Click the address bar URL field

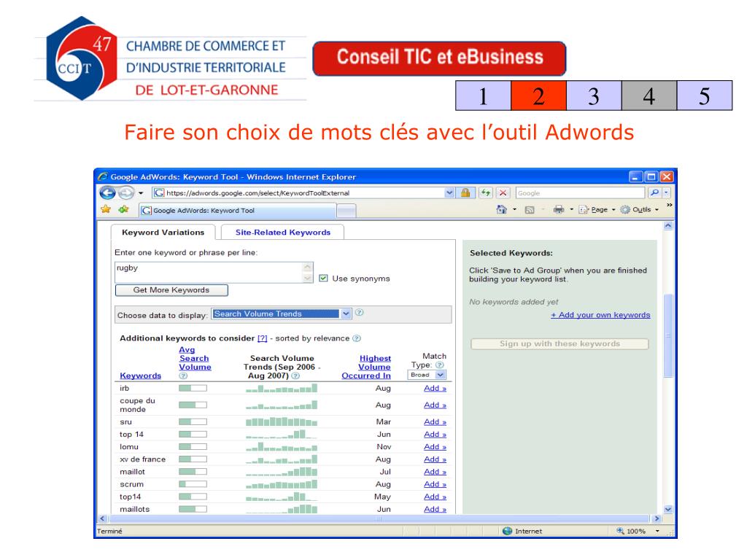click(298, 192)
